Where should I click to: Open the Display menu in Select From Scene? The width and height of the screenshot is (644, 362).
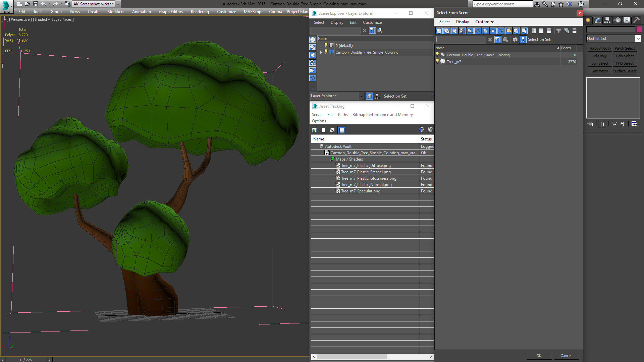(462, 22)
